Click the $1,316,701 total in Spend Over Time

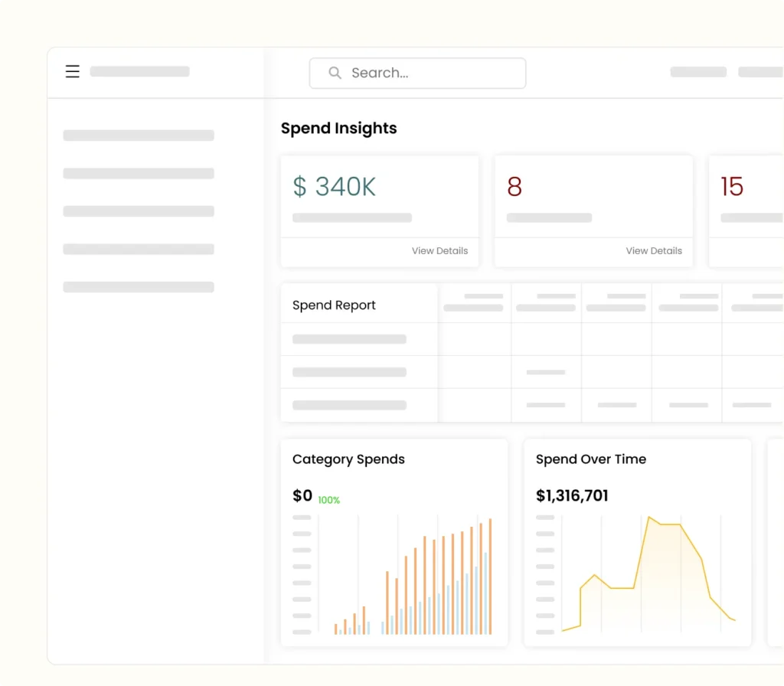click(572, 495)
